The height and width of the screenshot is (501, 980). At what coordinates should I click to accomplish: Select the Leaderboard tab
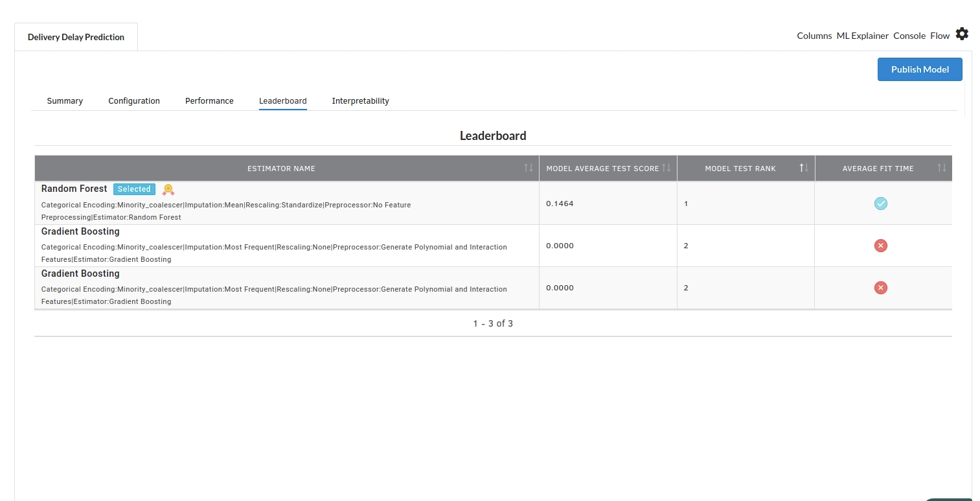pyautogui.click(x=283, y=101)
